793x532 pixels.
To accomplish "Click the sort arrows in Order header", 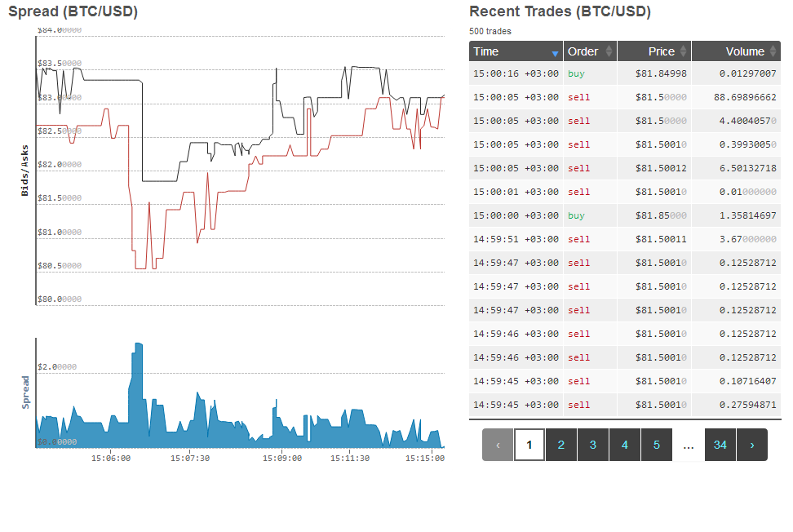I will 607,51.
